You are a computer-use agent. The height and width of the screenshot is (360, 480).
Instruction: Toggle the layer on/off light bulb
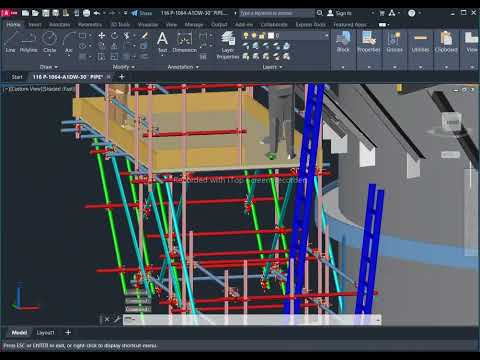(246, 35)
